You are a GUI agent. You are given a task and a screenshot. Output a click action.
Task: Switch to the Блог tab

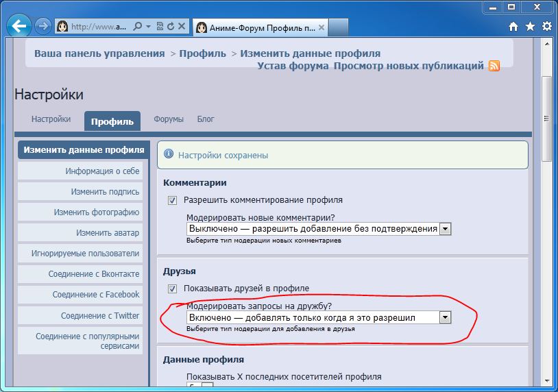206,119
